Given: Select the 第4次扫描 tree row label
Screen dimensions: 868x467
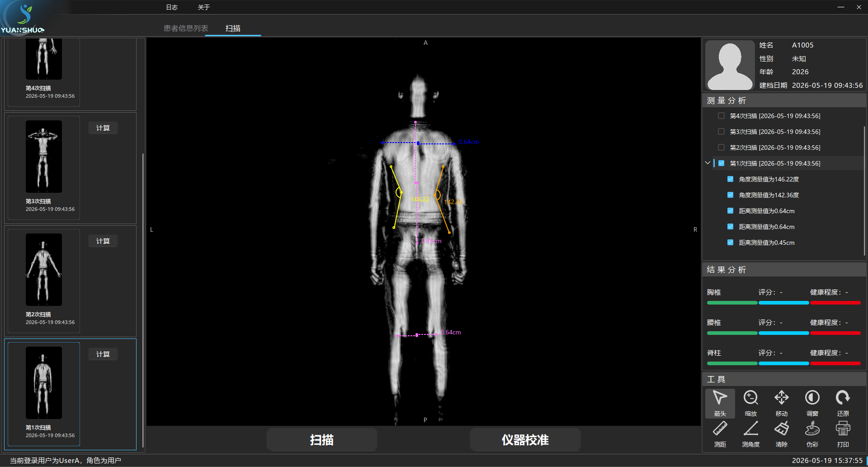Looking at the screenshot, I should 775,116.
